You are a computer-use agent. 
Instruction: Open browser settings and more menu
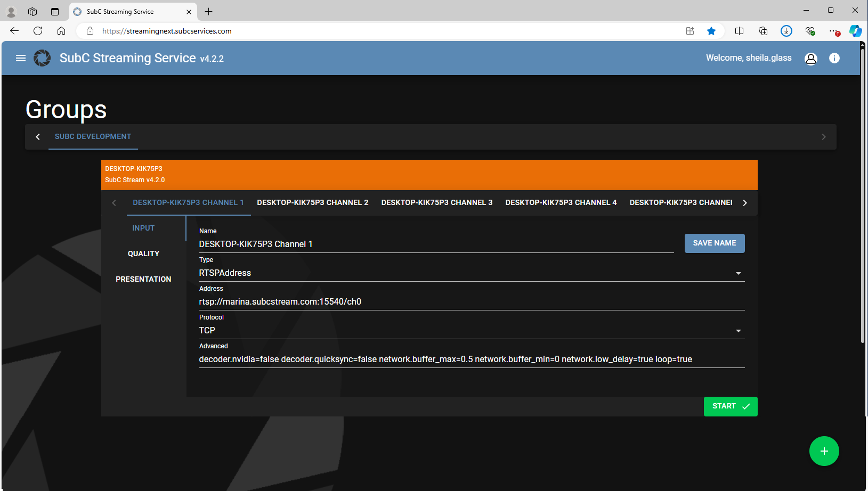pyautogui.click(x=834, y=31)
